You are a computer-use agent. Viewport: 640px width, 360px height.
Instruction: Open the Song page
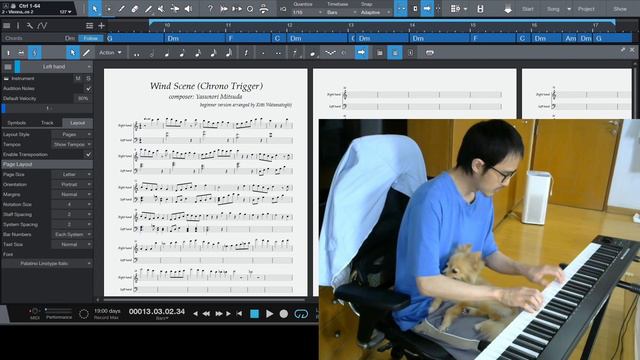[x=553, y=9]
